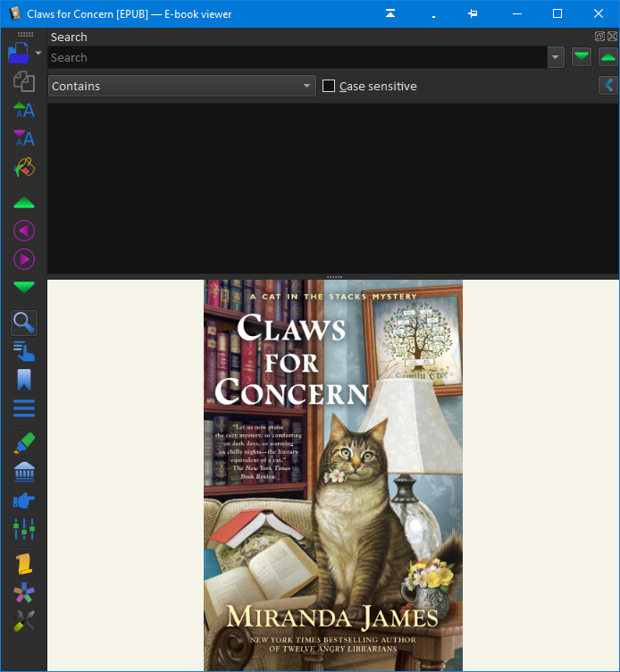Expand the recent books dropdown arrow
The height and width of the screenshot is (672, 620).
pyautogui.click(x=38, y=53)
